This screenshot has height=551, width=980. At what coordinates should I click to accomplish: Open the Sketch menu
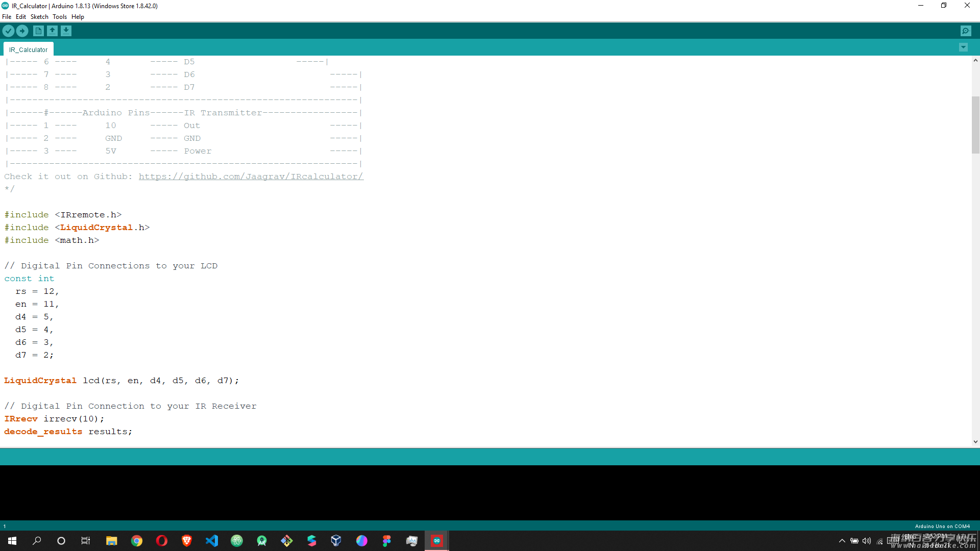[39, 17]
